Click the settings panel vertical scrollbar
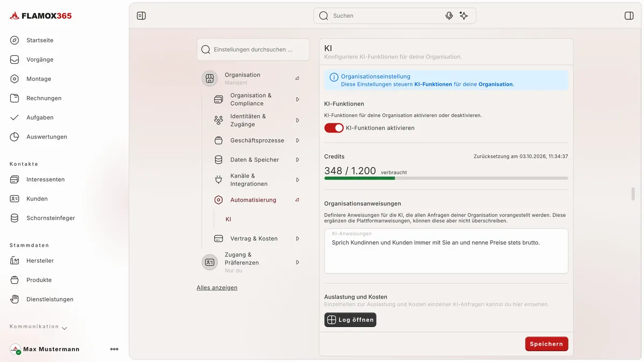The image size is (644, 362). tap(633, 194)
